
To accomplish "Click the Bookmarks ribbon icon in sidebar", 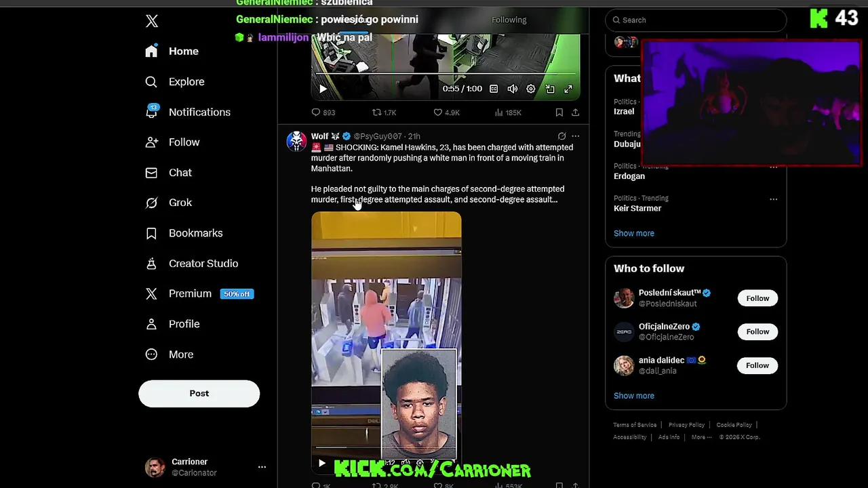I will point(151,233).
